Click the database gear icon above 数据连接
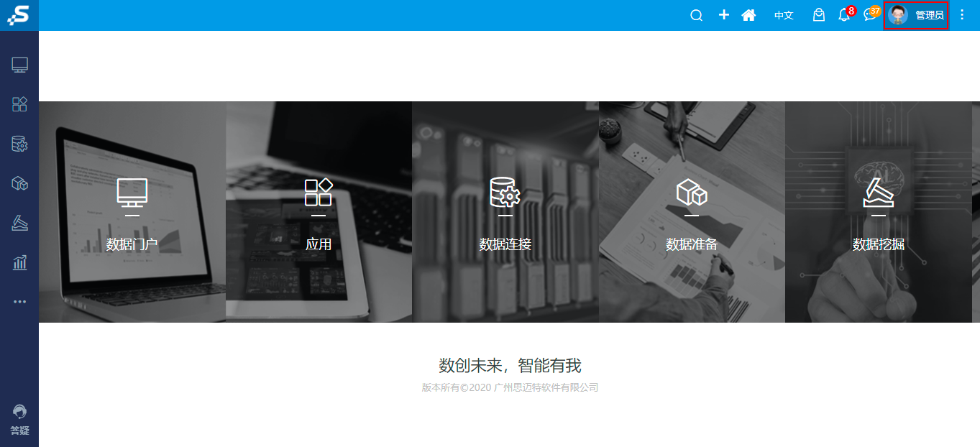 (x=505, y=193)
